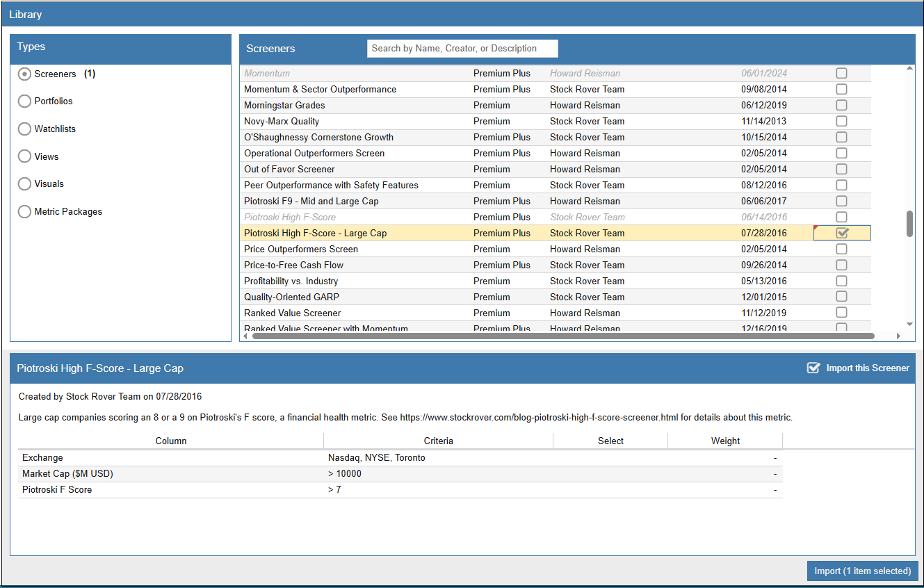The height and width of the screenshot is (588, 924).
Task: Choose Metric Packages radio button
Action: pos(25,212)
